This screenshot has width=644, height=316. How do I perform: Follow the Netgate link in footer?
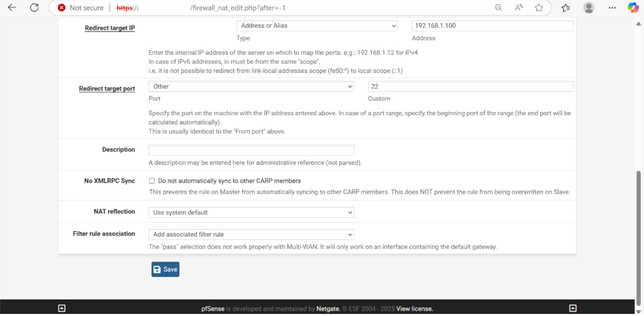329,309
